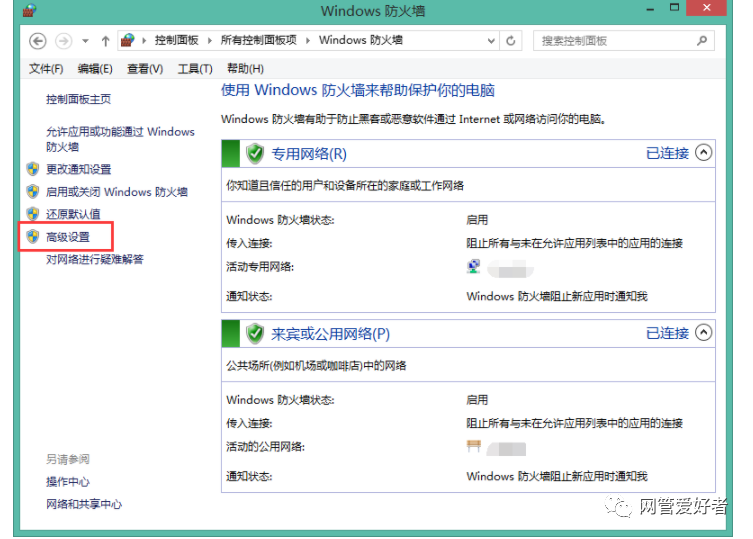Click 已连接 status of 来宾或公用网络
Image resolution: width=753 pixels, height=539 pixels.
tap(667, 333)
